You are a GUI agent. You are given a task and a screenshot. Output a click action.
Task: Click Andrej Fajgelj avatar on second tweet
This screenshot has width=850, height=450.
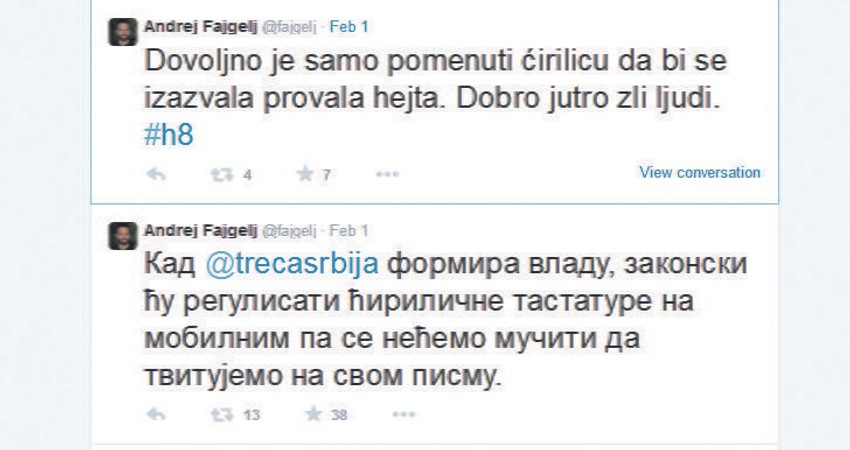tap(122, 237)
